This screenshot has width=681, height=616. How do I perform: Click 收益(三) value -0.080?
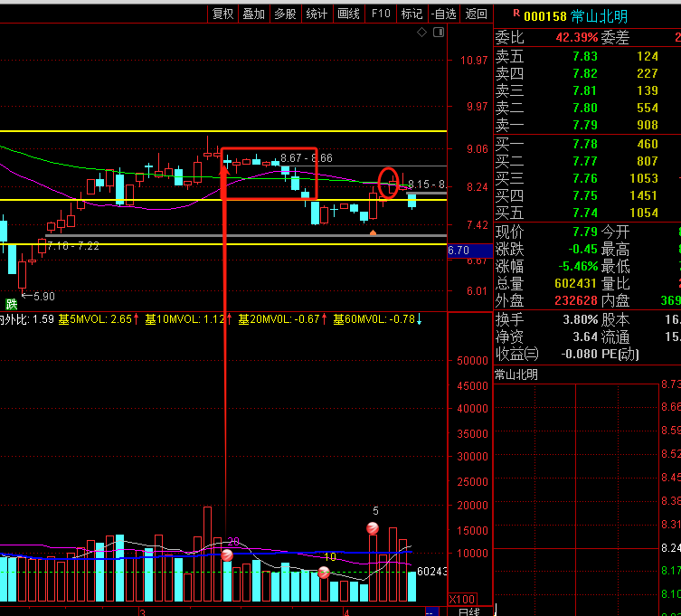(x=579, y=354)
